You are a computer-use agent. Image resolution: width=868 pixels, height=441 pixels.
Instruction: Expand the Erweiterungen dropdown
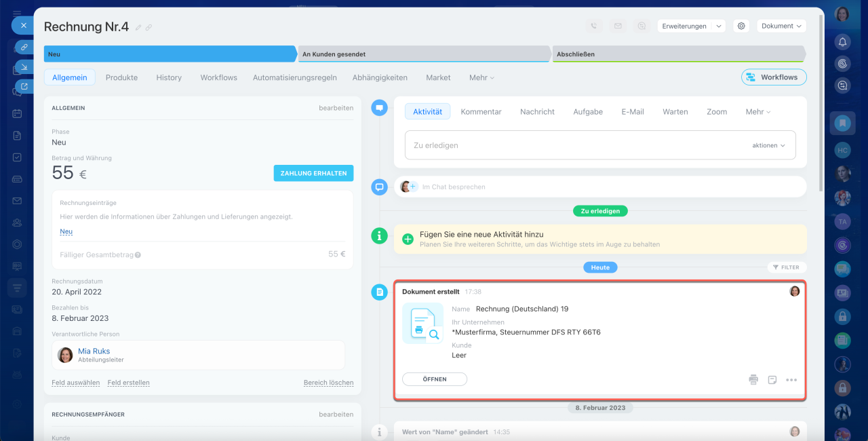point(691,26)
